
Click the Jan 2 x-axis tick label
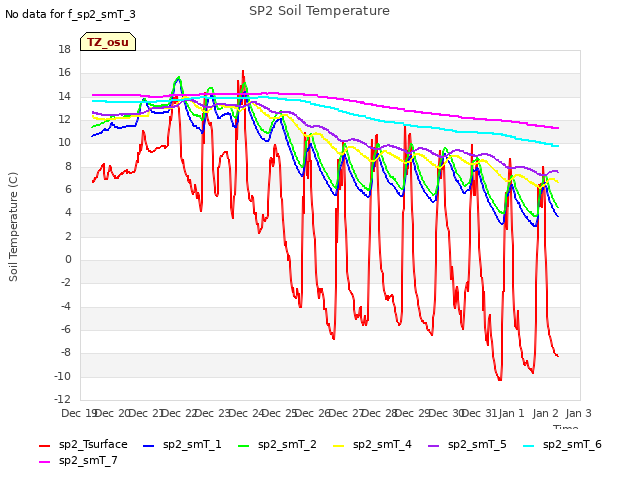(x=545, y=413)
